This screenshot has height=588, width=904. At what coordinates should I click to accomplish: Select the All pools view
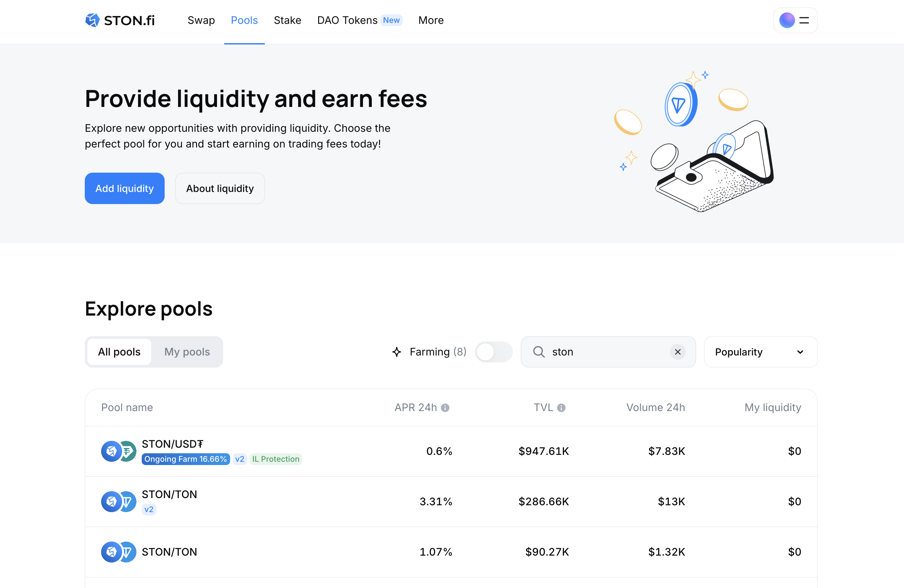click(x=119, y=352)
